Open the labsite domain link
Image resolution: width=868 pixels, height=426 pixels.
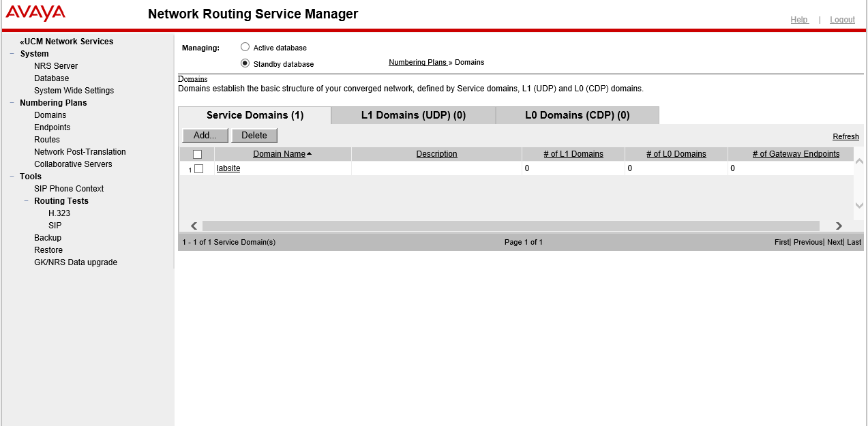tap(228, 168)
